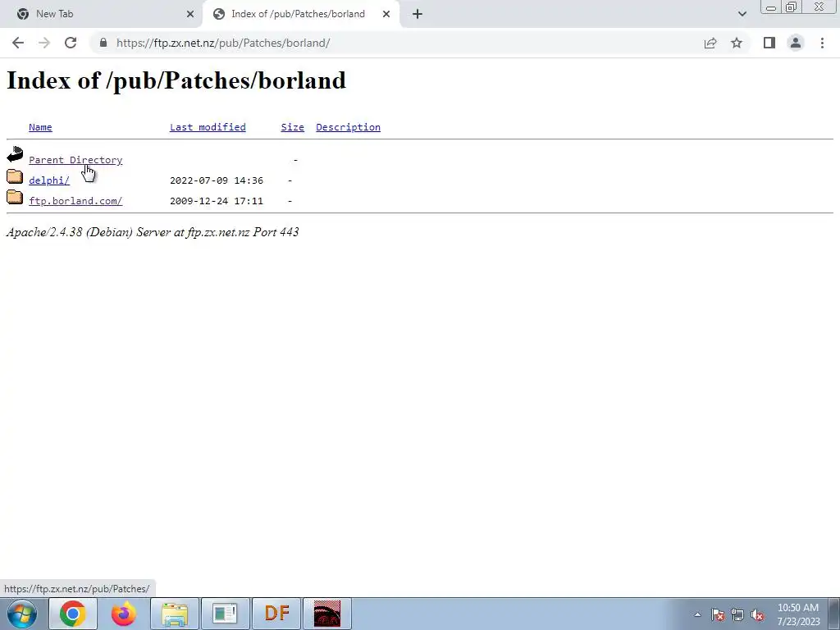The height and width of the screenshot is (630, 840).
Task: Open Windows Explorer from taskbar
Action: 175,614
